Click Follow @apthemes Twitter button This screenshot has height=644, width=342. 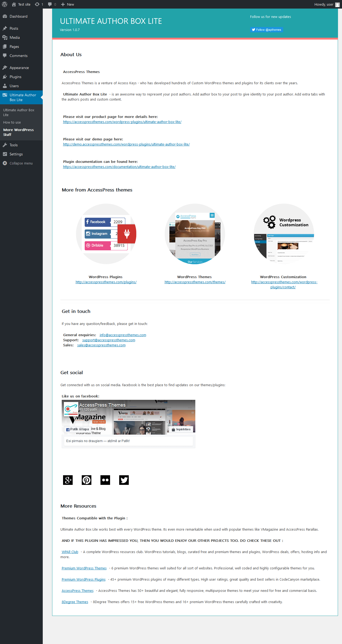266,30
